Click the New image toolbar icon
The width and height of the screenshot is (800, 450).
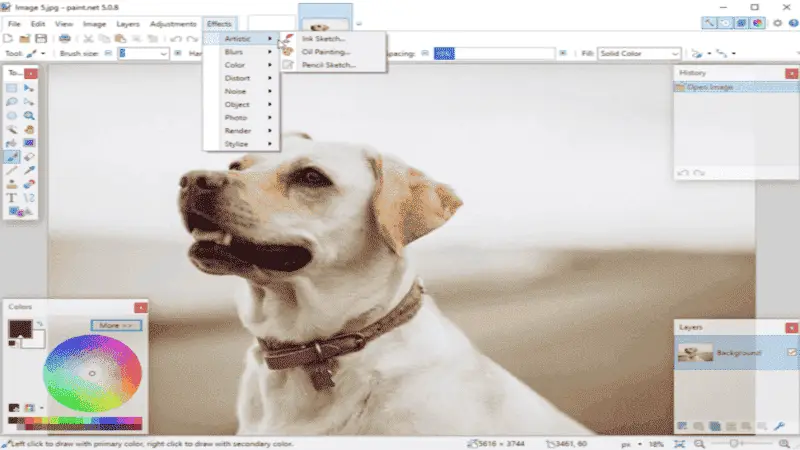point(8,38)
